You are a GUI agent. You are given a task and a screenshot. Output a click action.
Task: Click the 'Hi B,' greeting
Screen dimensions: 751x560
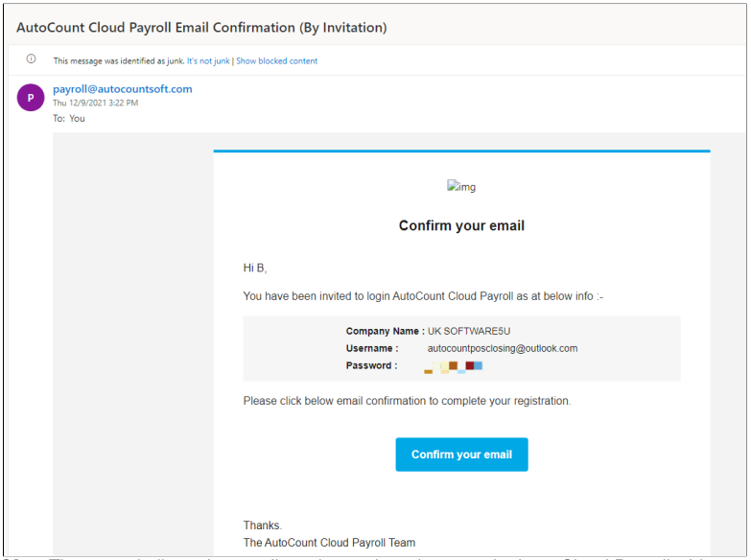(x=255, y=268)
